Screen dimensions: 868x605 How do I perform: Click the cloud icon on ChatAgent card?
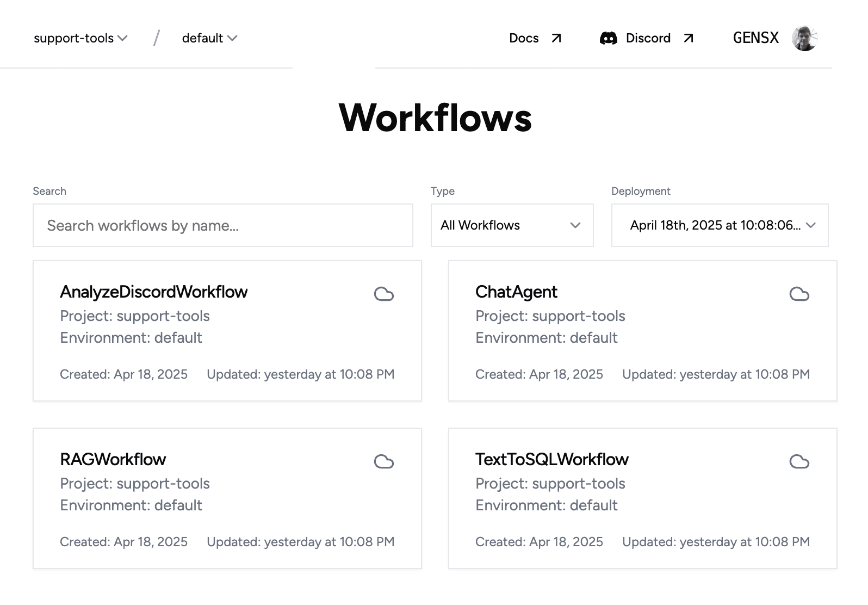799,294
